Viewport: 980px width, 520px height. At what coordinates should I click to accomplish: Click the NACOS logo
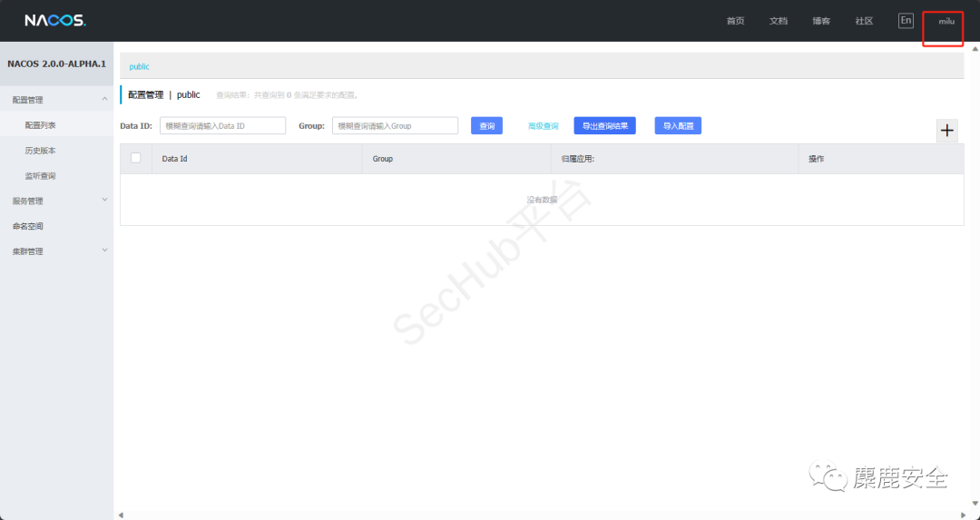[x=54, y=21]
